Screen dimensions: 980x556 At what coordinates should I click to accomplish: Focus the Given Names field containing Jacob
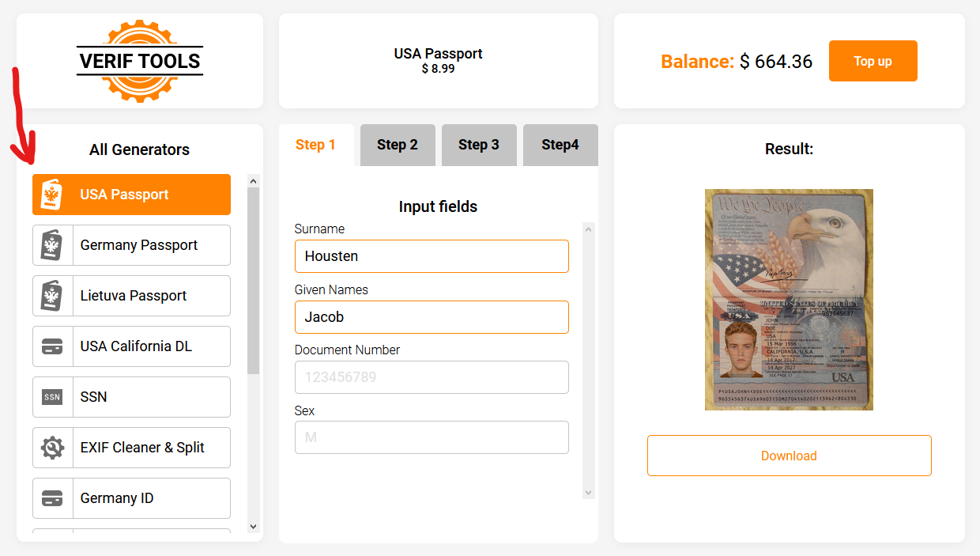pyautogui.click(x=432, y=317)
